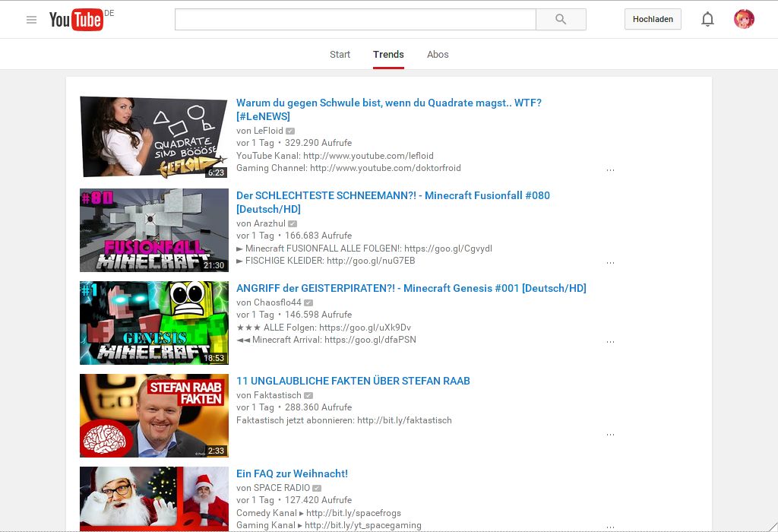
Task: Click 'Gaming Kanal: yt_spacegaming' description line
Action: [x=328, y=526]
